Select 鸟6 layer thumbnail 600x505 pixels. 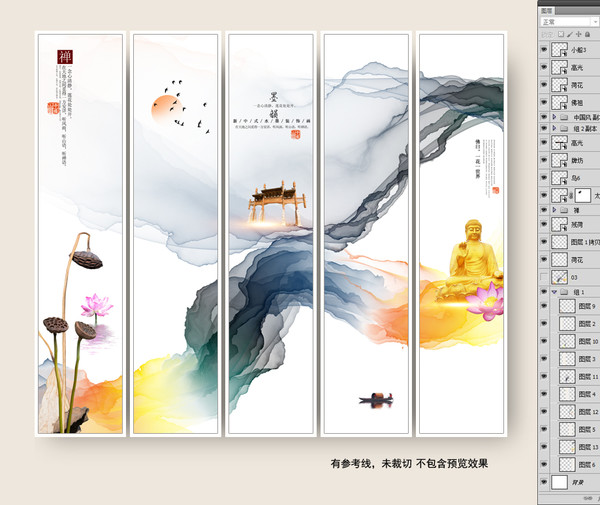[559, 178]
